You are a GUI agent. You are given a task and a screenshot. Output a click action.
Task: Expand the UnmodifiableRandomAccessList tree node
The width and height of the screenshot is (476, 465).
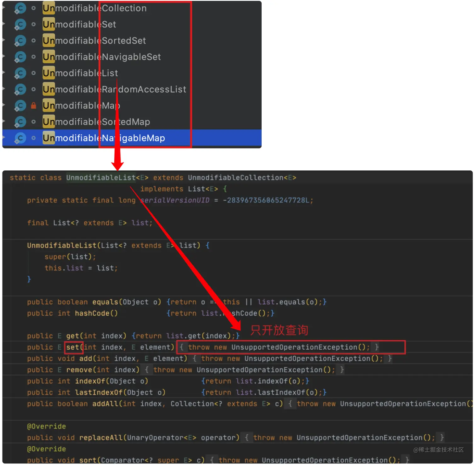click(4, 88)
